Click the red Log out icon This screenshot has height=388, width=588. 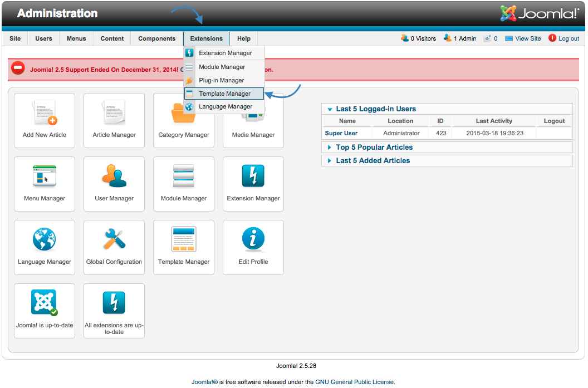(x=552, y=38)
